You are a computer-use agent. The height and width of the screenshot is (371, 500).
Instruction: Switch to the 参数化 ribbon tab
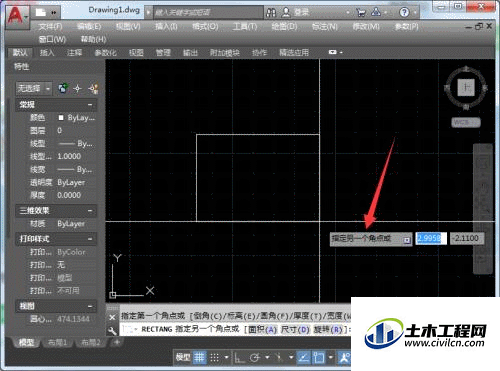pyautogui.click(x=105, y=52)
